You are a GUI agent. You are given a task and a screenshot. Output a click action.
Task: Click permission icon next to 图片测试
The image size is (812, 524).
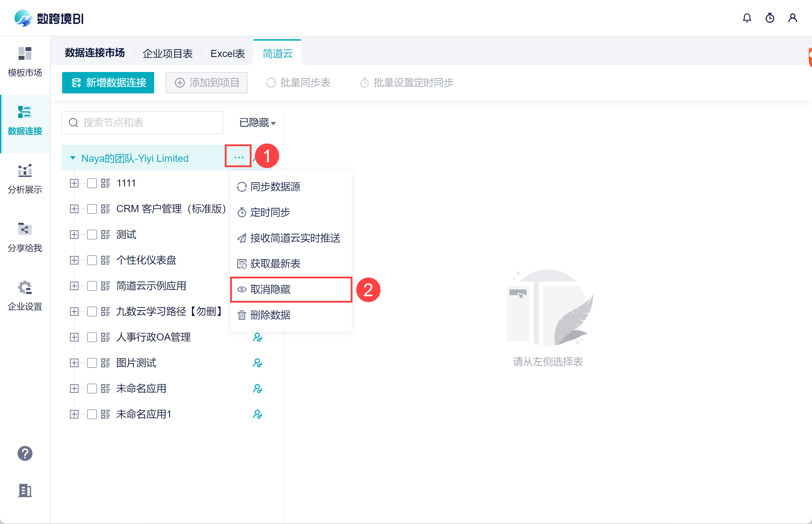[257, 363]
